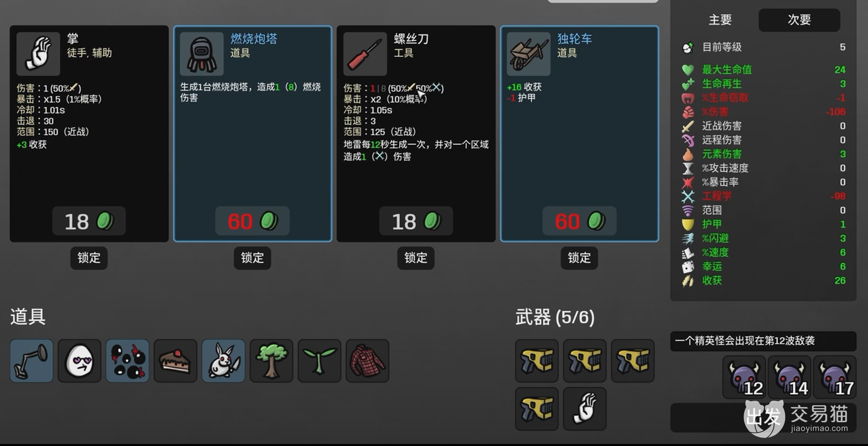Lock the 掌 hand weapon offer
The image size is (868, 446).
coord(89,258)
